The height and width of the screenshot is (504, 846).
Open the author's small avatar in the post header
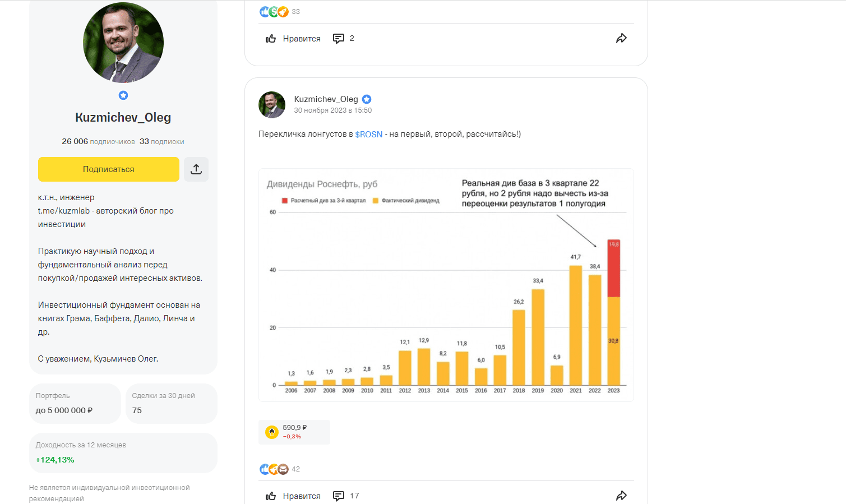(x=272, y=105)
